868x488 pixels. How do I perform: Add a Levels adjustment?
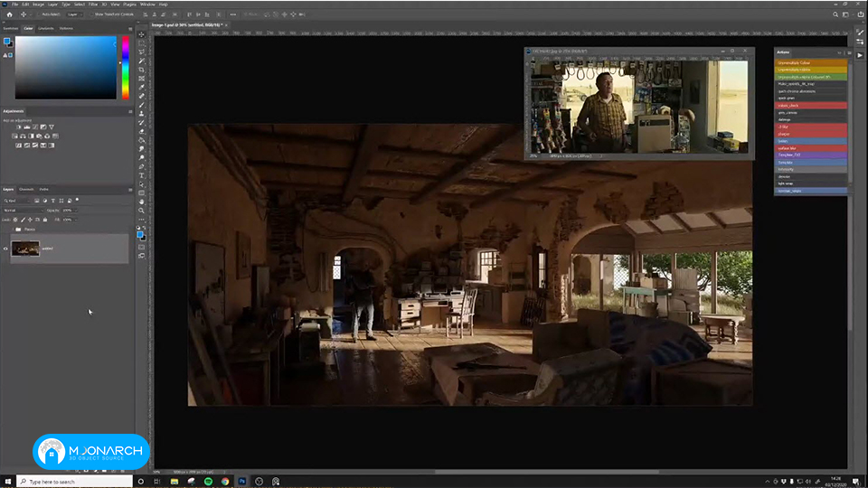coord(26,127)
